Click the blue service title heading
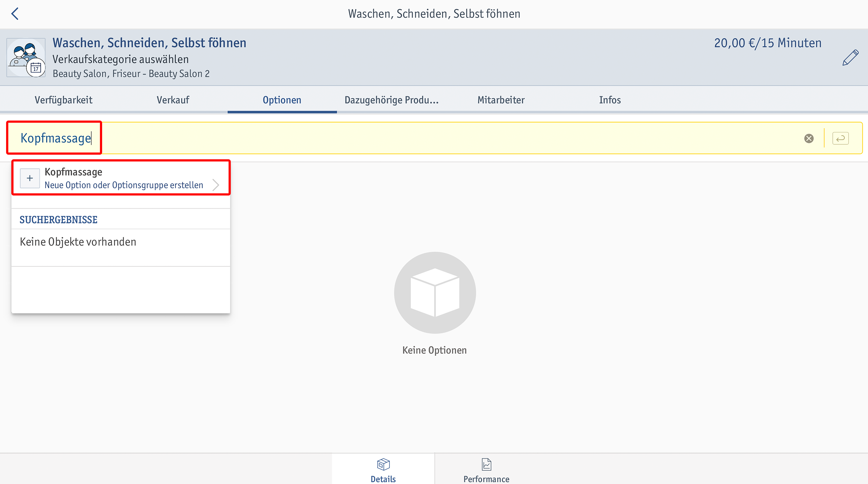The width and height of the screenshot is (868, 484). coord(149,43)
